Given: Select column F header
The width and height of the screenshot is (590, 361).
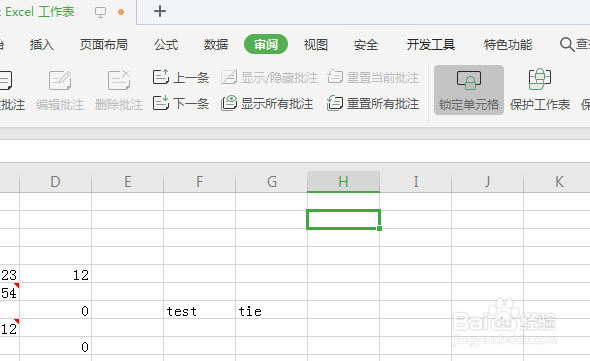Looking at the screenshot, I should point(199,182).
